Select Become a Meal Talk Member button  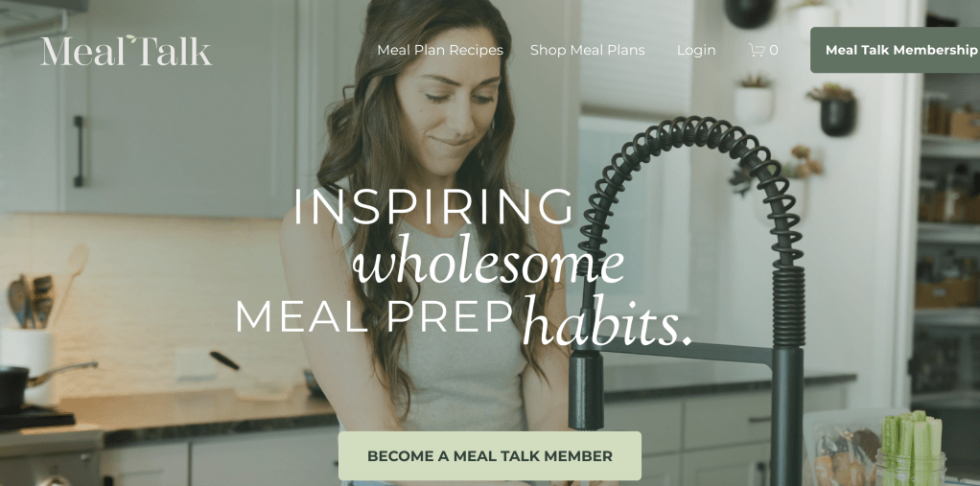tap(490, 456)
